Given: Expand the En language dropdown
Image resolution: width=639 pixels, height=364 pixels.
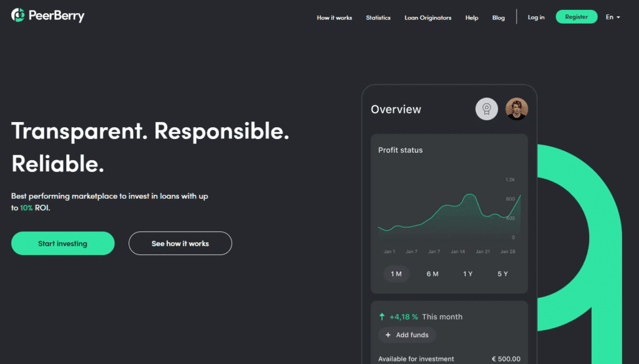Looking at the screenshot, I should click(x=613, y=17).
